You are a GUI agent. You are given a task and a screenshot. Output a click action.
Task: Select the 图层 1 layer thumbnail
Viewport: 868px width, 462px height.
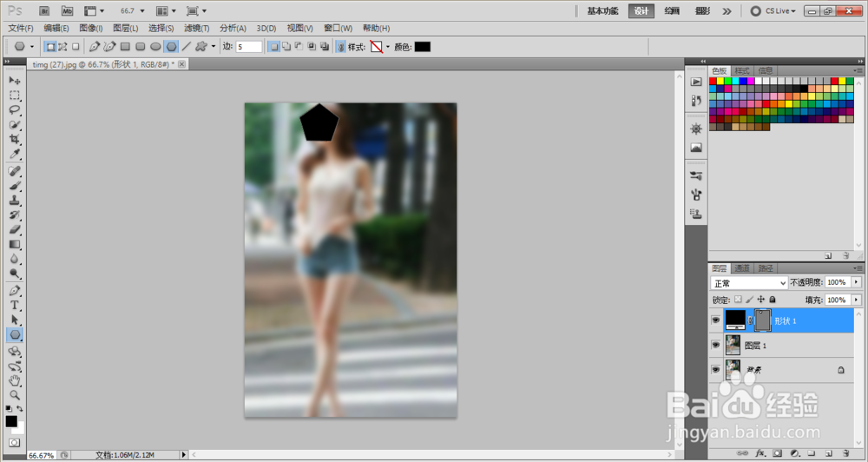(x=733, y=345)
